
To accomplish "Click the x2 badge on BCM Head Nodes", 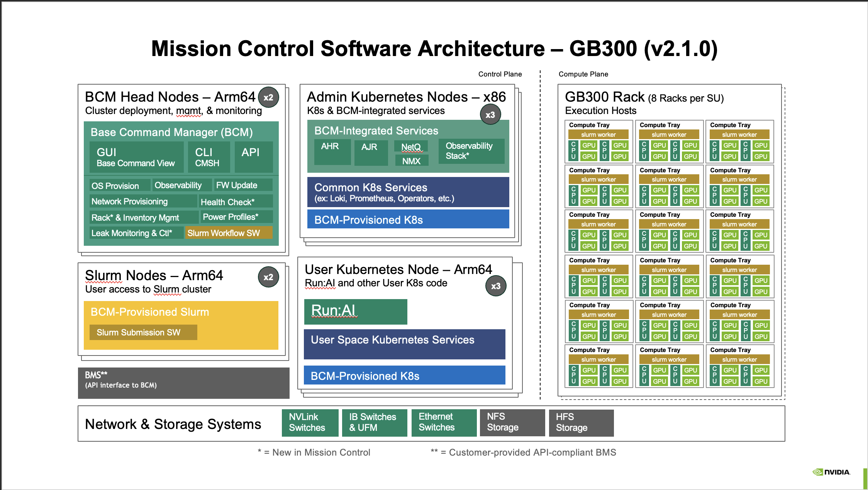I will 268,97.
